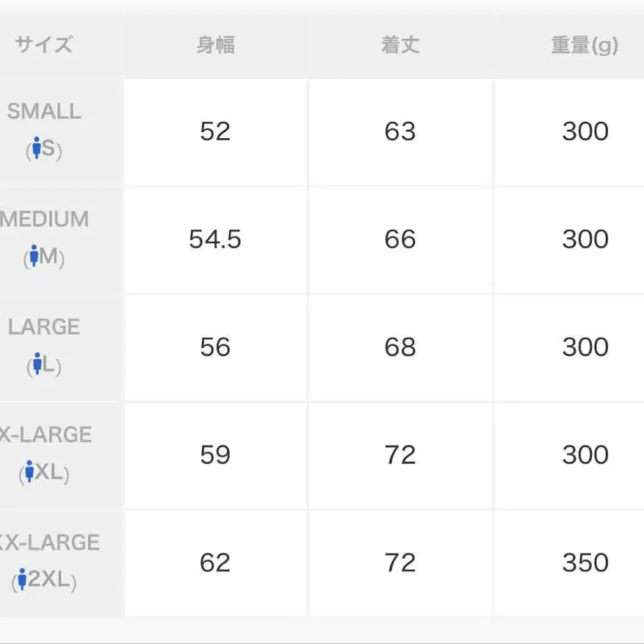Screen dimensions: 644x644
Task: Select the 62 width value for XX-LARGE
Action: (x=215, y=562)
